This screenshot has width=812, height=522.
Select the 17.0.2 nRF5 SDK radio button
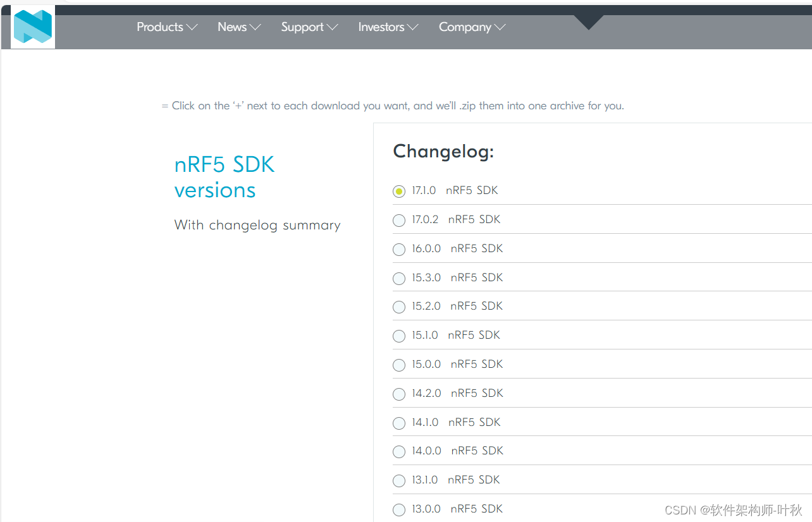(399, 221)
